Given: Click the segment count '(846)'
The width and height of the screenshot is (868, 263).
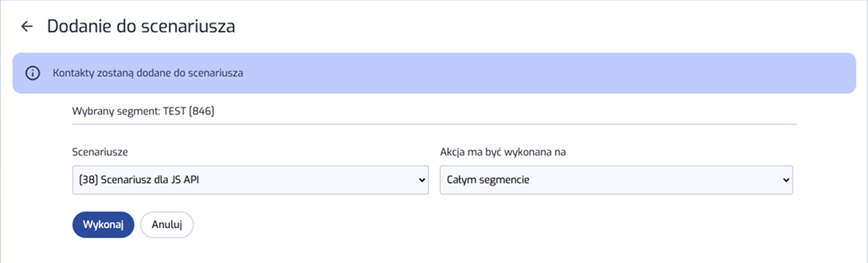Looking at the screenshot, I should point(202,111).
